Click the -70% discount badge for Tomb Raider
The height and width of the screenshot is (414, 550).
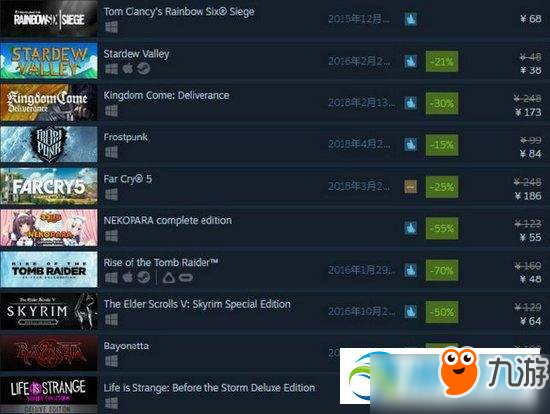(x=442, y=270)
